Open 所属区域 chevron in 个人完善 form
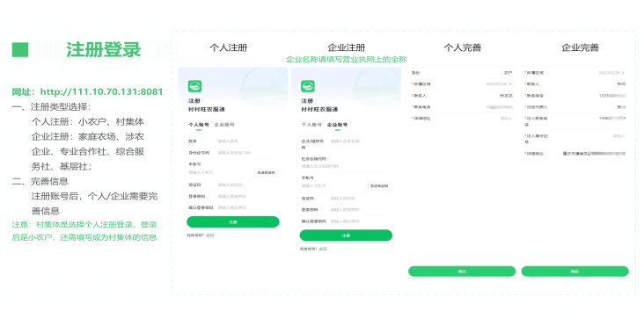Image resolution: width=644 pixels, height=319 pixels. 510,84
